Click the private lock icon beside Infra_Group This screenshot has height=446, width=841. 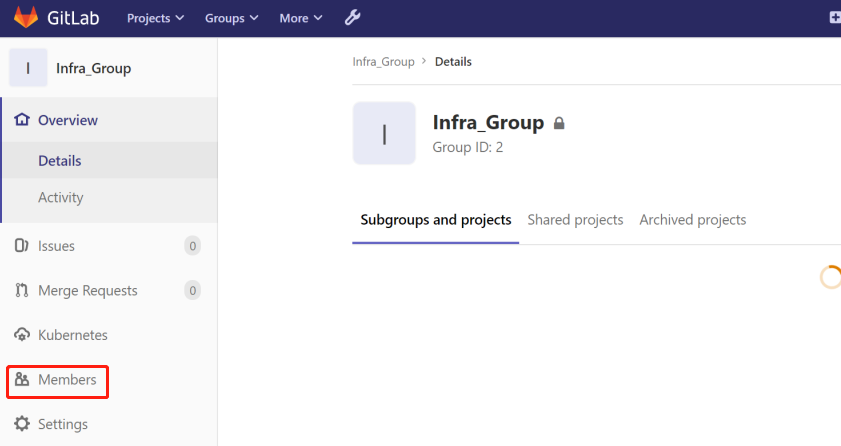[559, 123]
